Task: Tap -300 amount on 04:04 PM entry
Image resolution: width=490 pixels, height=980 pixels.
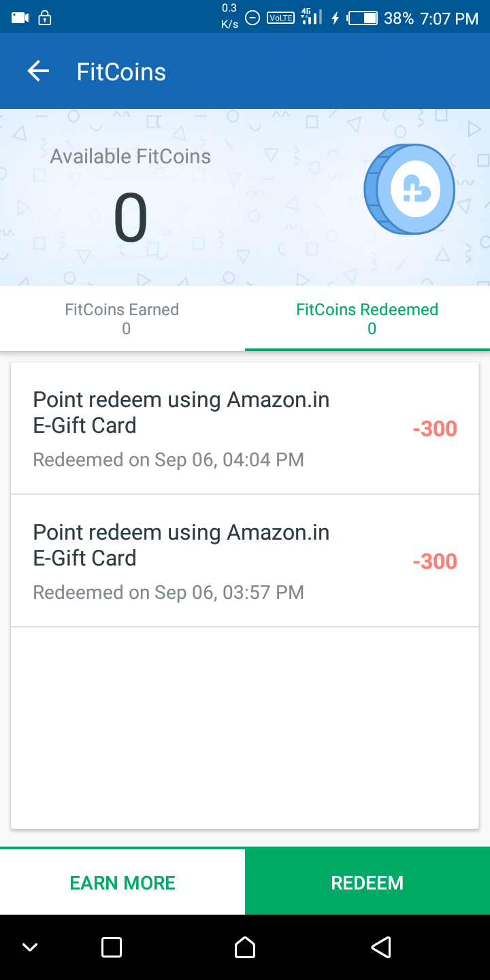Action: point(435,429)
